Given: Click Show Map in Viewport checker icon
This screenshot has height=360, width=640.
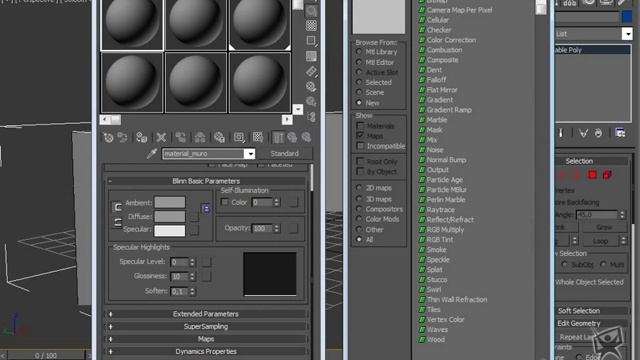Looking at the screenshot, I should [258, 138].
